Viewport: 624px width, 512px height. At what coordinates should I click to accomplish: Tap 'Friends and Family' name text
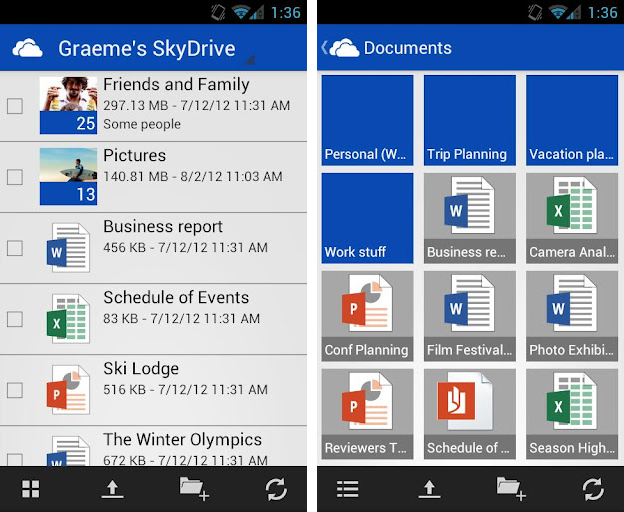pos(176,84)
